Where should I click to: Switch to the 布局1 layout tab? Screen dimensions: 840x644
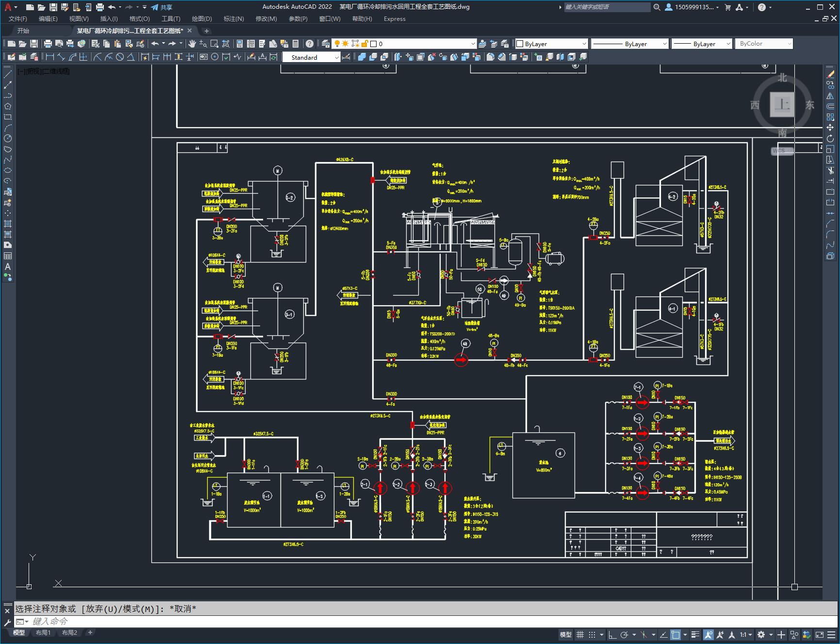43,632
